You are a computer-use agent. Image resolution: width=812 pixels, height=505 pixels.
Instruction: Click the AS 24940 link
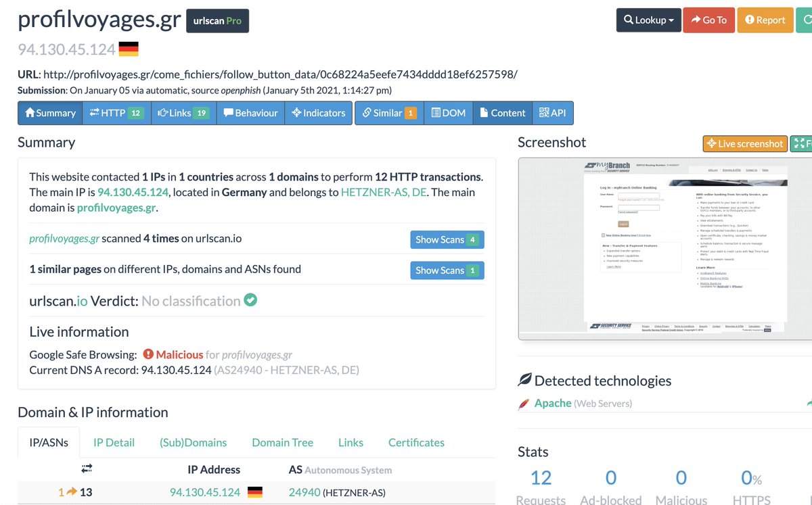click(304, 492)
